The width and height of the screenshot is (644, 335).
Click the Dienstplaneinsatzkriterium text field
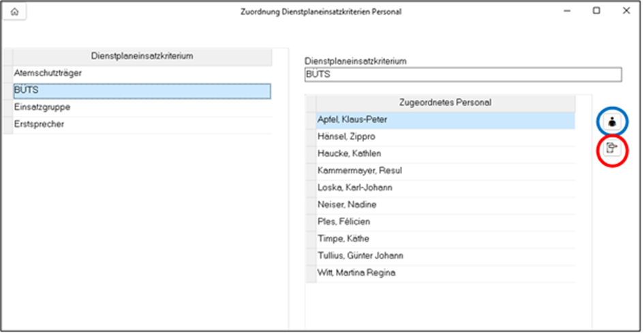[463, 74]
